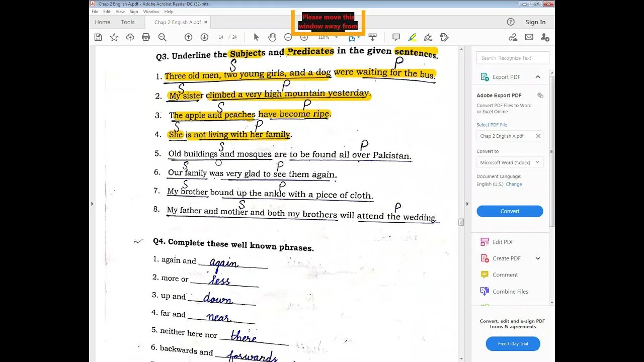Go to previous page arrow
644x362 pixels.
click(x=188, y=37)
